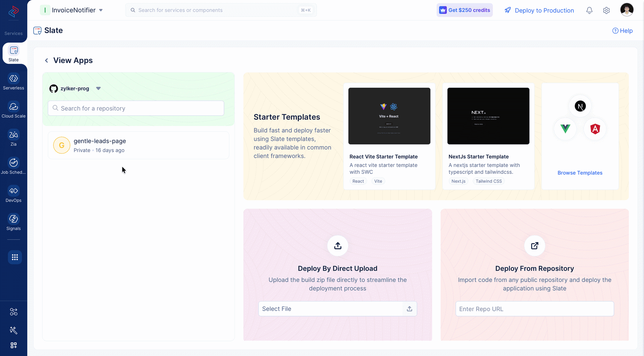
Task: Open Job Scheduling in sidebar
Action: point(14,166)
